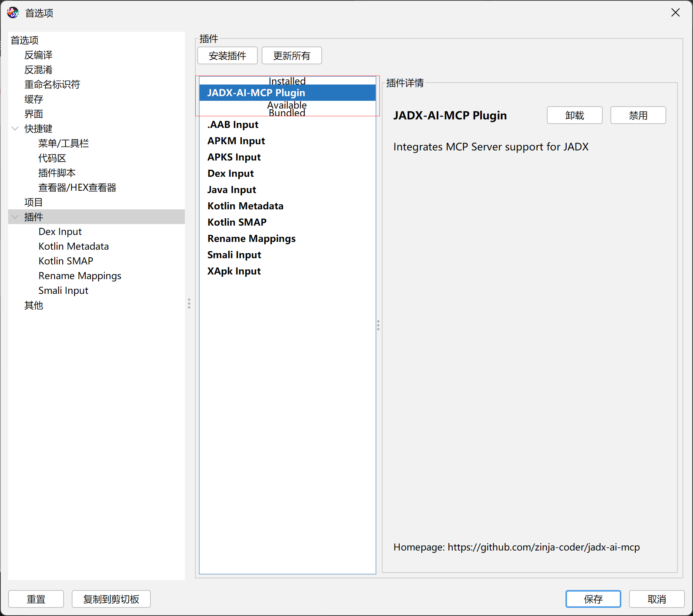This screenshot has width=693, height=616.
Task: Click the 安装插件 button
Action: point(228,56)
